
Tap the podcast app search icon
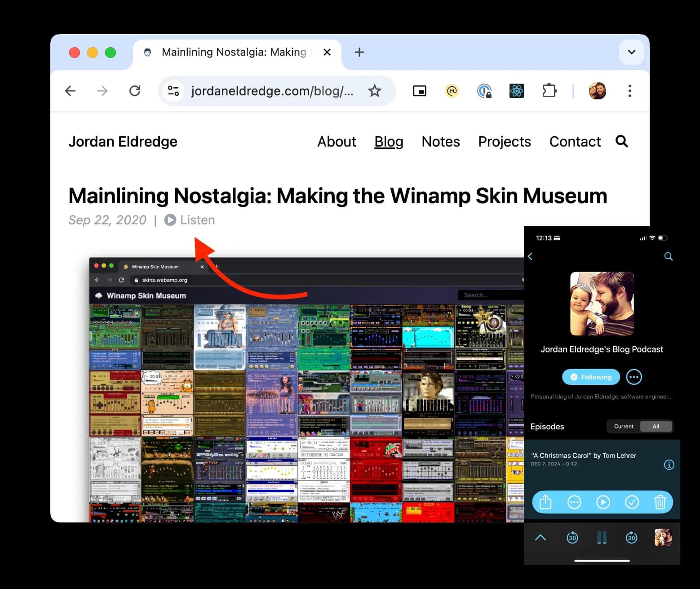tap(668, 256)
